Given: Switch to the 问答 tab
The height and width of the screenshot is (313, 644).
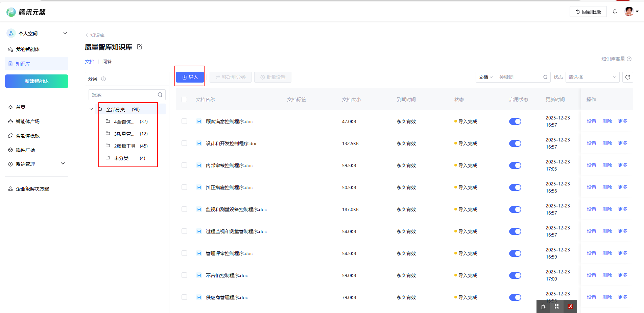Looking at the screenshot, I should pyautogui.click(x=107, y=62).
